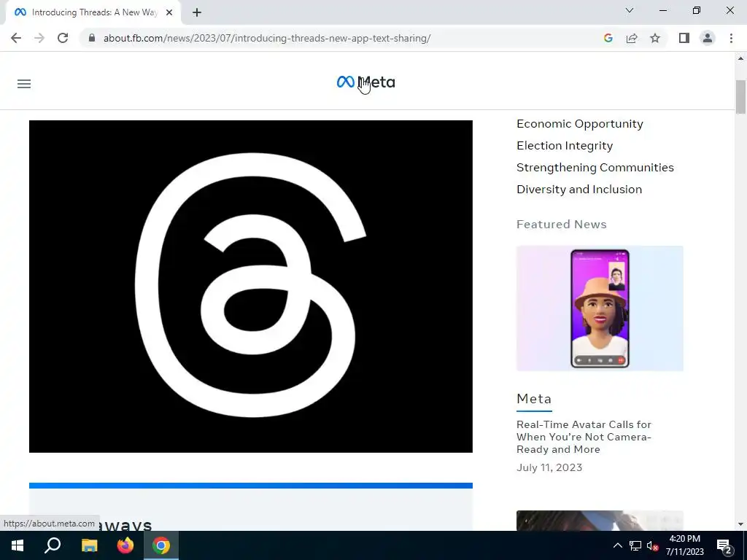This screenshot has width=747, height=560.
Task: Click the Meta category heading link
Action: 534,399
